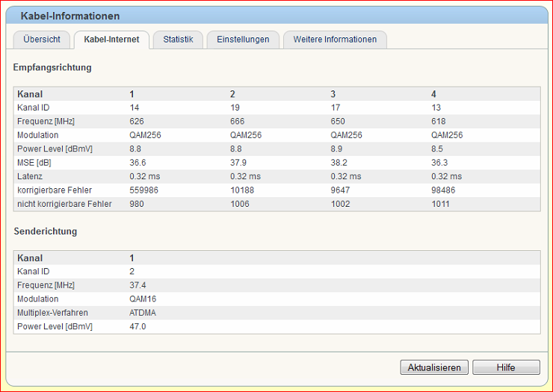Click the Empfangsrichtung section heading
The height and width of the screenshot is (392, 553).
pos(52,67)
